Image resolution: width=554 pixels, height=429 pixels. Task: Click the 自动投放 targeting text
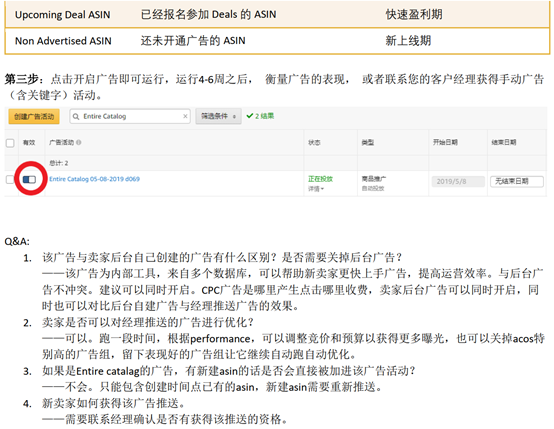click(x=373, y=189)
